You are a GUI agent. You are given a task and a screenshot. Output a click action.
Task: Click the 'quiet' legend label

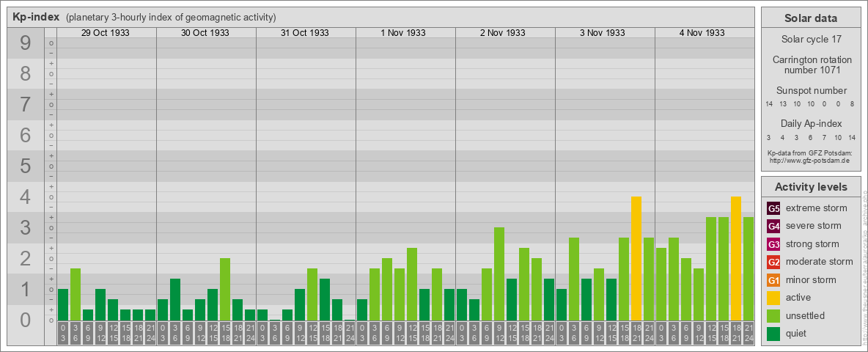tap(796, 334)
